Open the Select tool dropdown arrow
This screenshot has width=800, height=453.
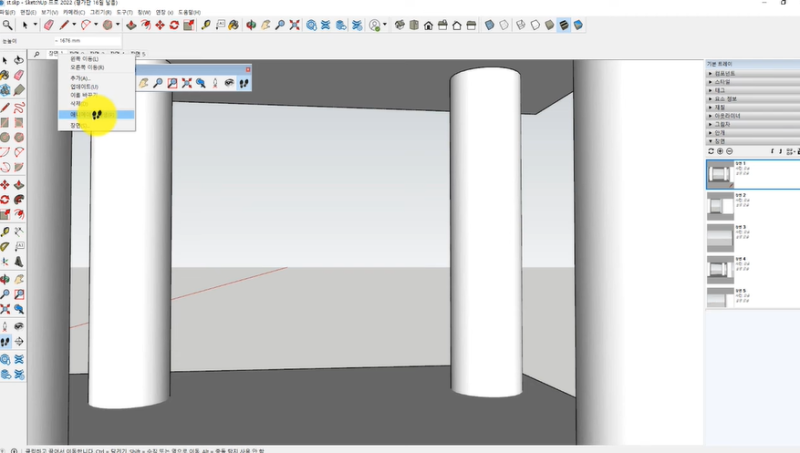[x=35, y=25]
